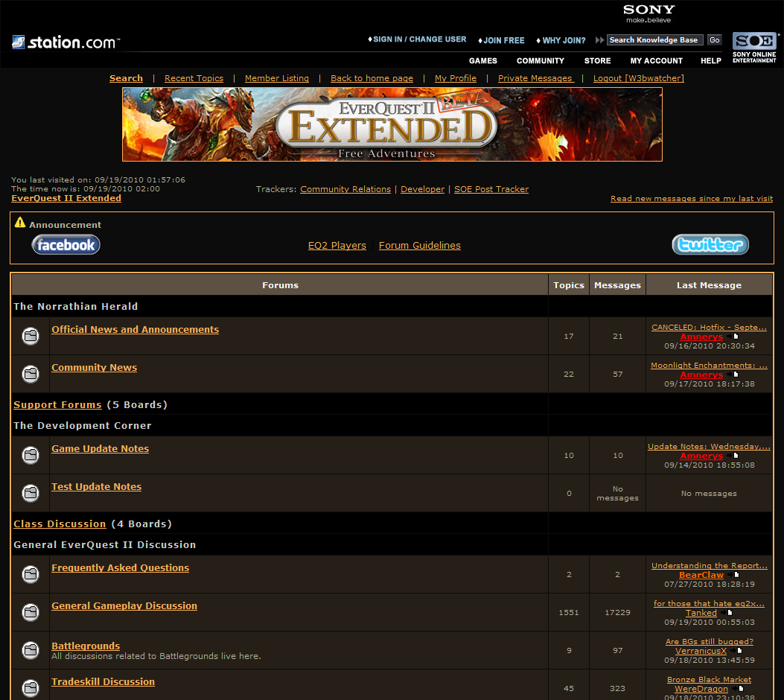Click the forum icon beside Battlegrounds

point(30,649)
